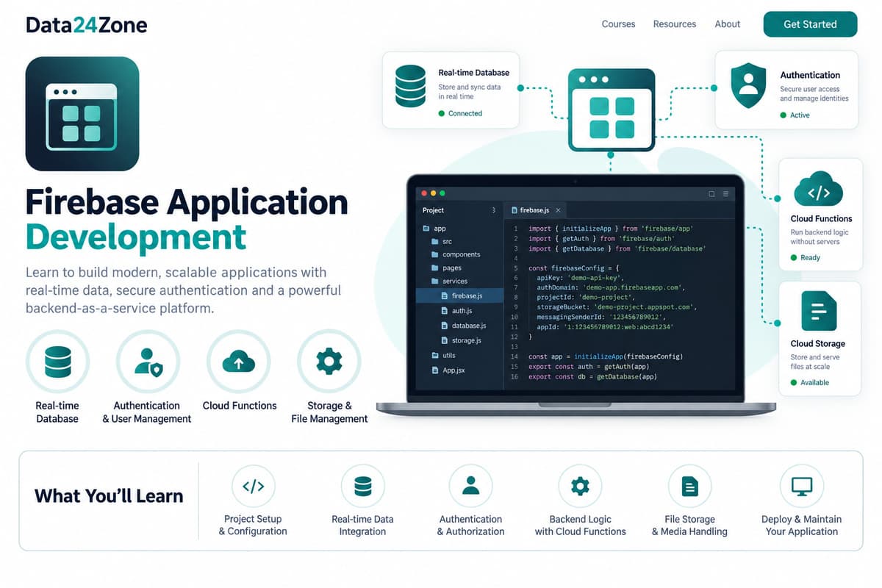Click the Project Setup & Configuration label
882x588 pixels.
(x=253, y=526)
